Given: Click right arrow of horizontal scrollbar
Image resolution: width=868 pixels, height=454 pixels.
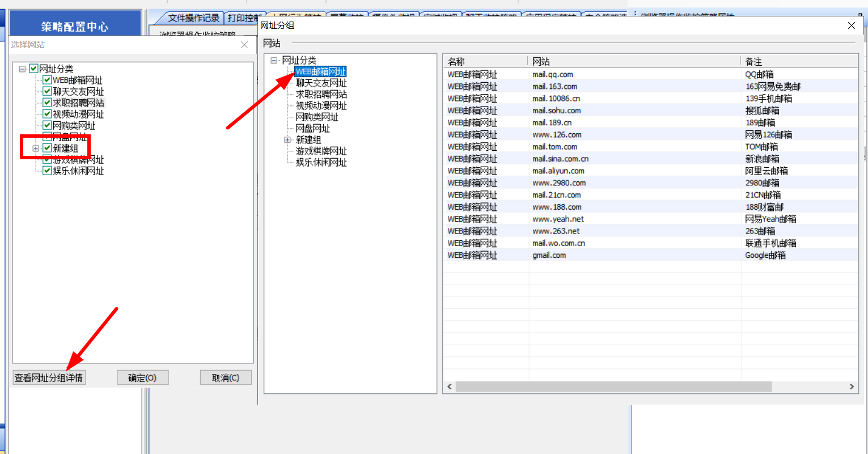Looking at the screenshot, I should 851,387.
